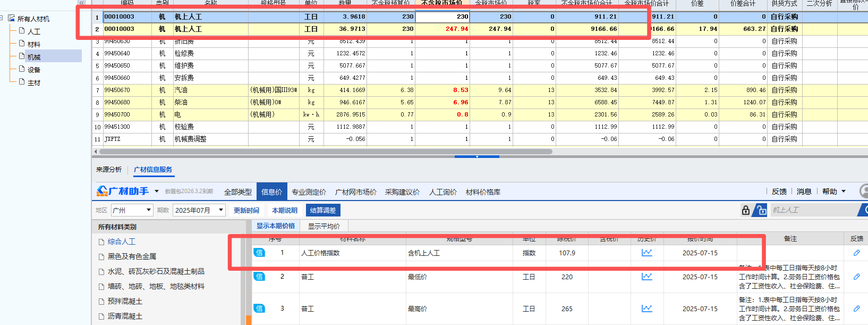This screenshot has height=325, width=868.
Task: Click the document icon beside 预拌混凝土 category
Action: [x=101, y=302]
